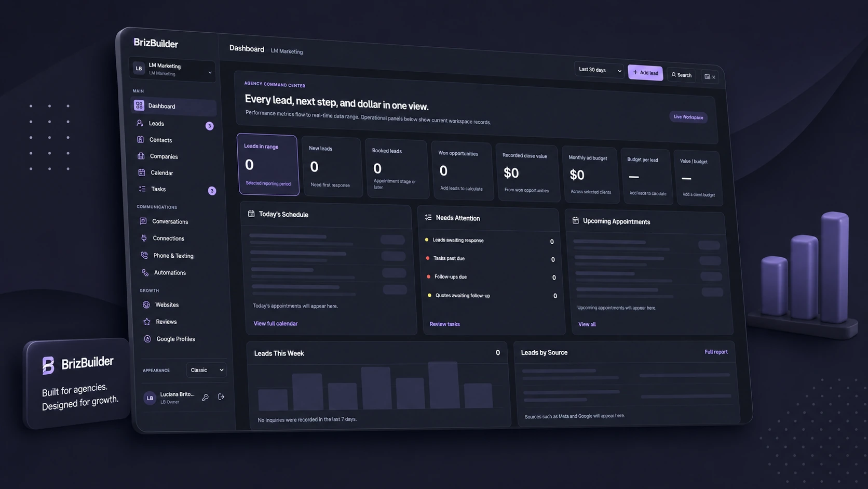
Task: Click the LB avatar next to Luciana Brito
Action: click(150, 398)
